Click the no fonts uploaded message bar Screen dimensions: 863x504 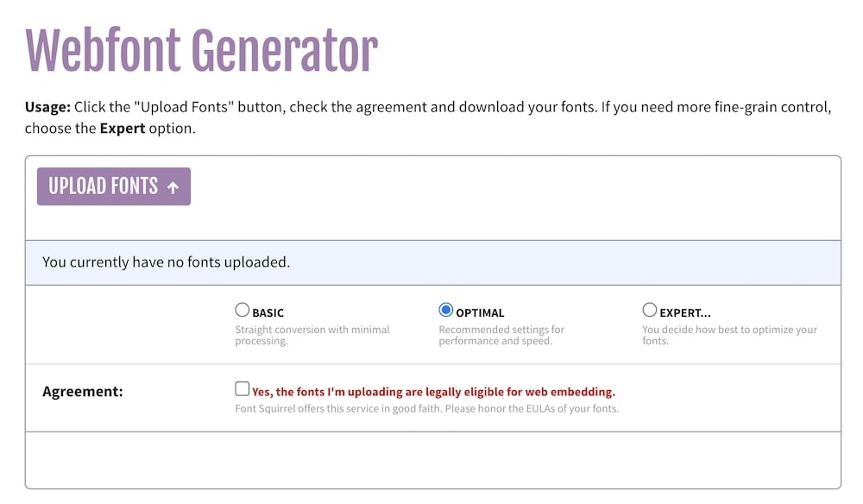[x=432, y=262]
